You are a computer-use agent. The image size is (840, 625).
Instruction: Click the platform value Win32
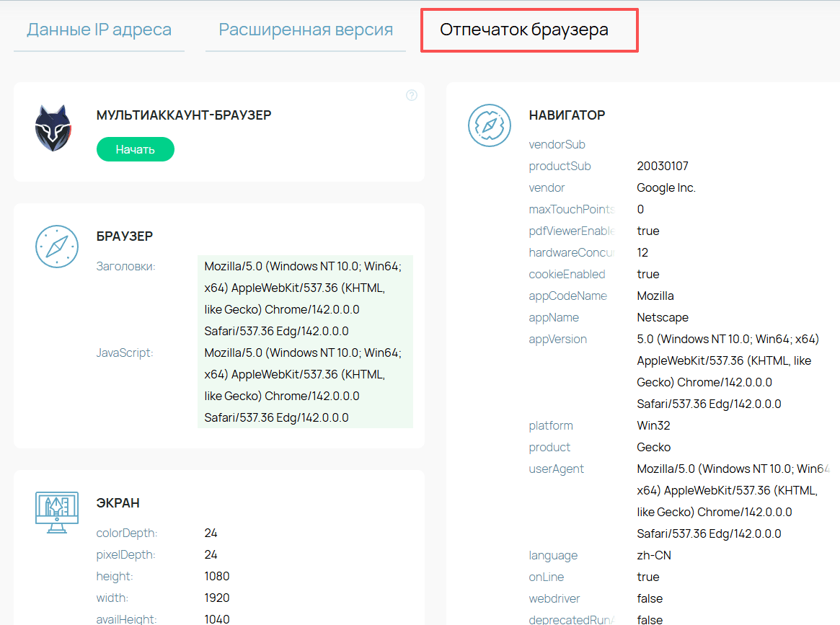(x=653, y=426)
